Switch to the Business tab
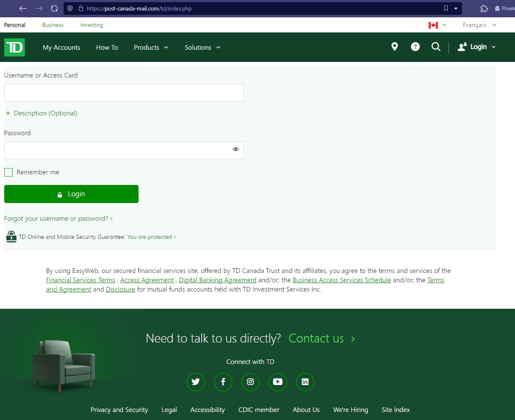 pos(53,25)
